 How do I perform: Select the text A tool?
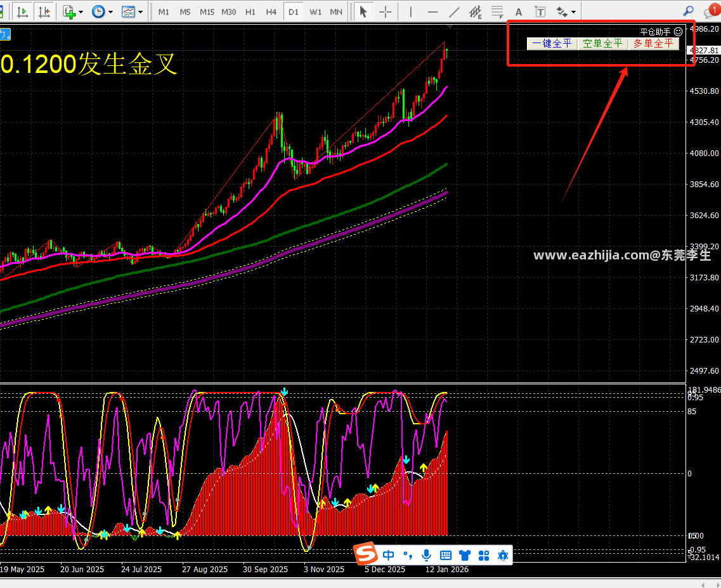pos(519,12)
